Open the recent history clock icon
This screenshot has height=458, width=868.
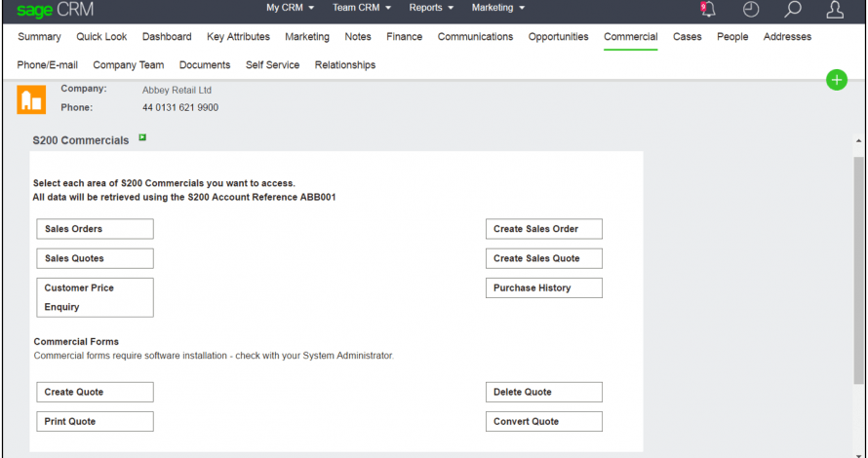[751, 9]
